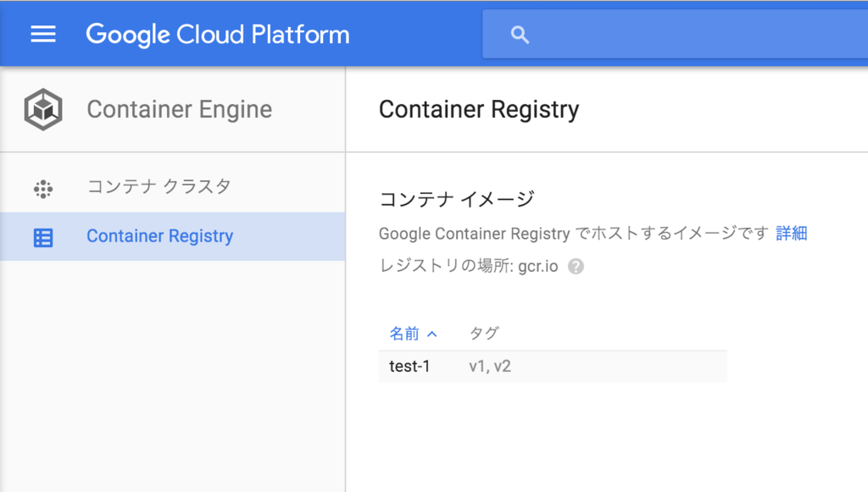Click the コンテナ イメージ section heading
868x492 pixels.
click(456, 200)
